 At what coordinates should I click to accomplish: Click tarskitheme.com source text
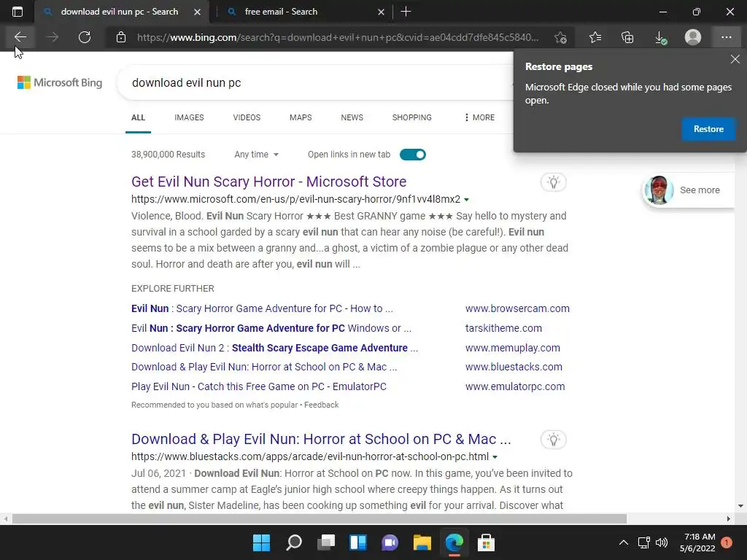[x=503, y=329]
